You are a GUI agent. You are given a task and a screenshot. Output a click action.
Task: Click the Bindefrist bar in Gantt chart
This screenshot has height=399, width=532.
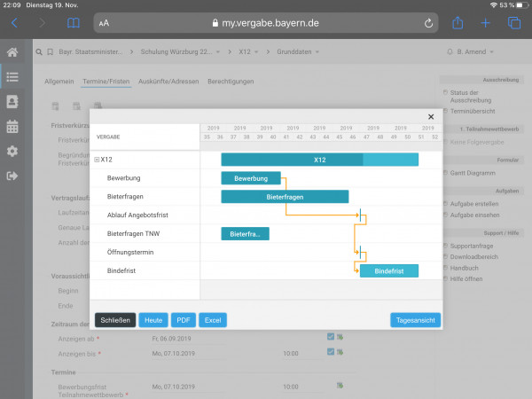coord(388,270)
